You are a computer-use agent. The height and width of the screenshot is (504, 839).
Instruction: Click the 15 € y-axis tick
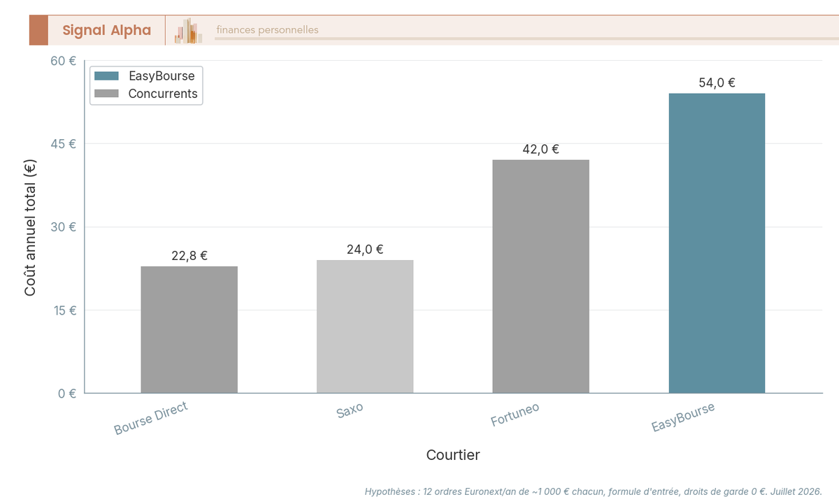pos(64,310)
